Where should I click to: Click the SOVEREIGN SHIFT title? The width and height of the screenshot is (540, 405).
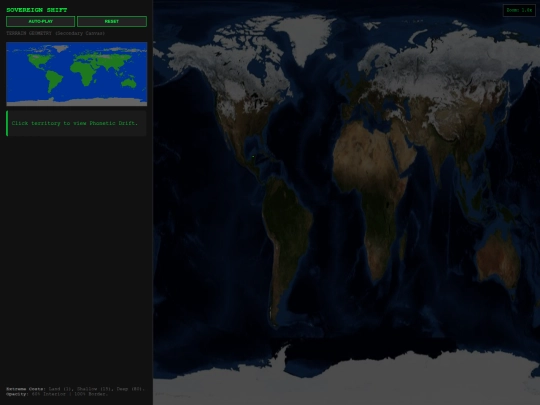click(37, 10)
